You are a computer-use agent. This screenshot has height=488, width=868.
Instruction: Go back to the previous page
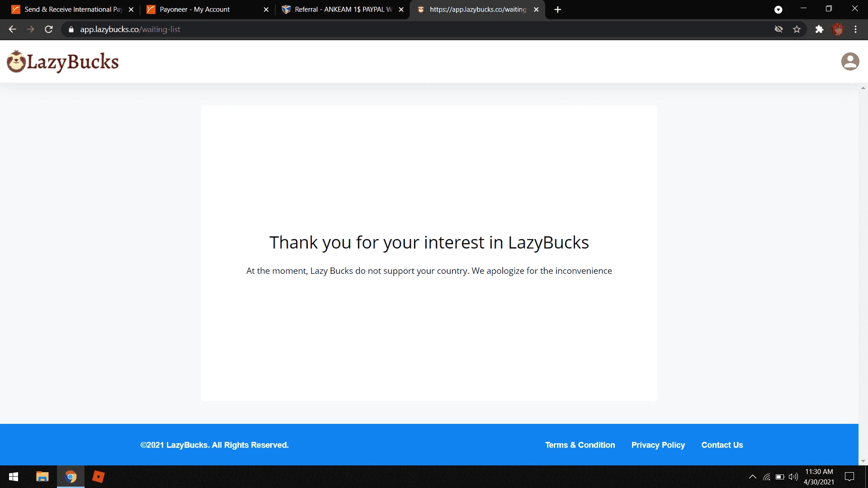[x=12, y=29]
